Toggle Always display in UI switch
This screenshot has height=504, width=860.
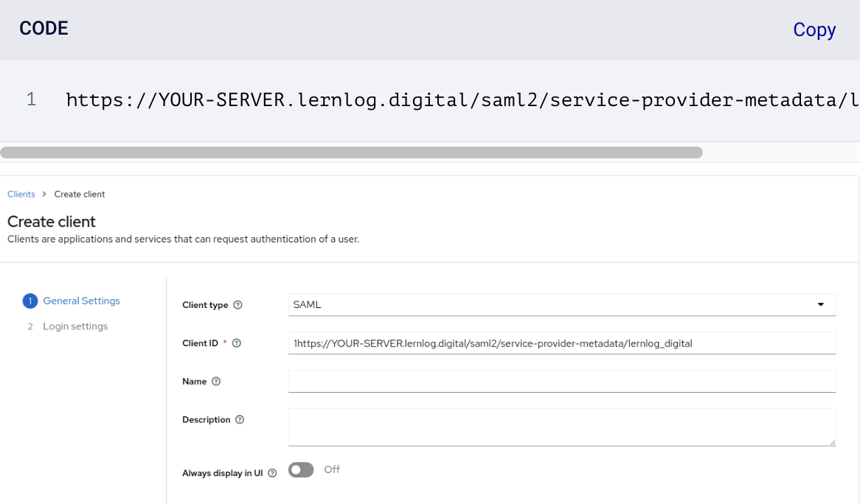click(301, 470)
